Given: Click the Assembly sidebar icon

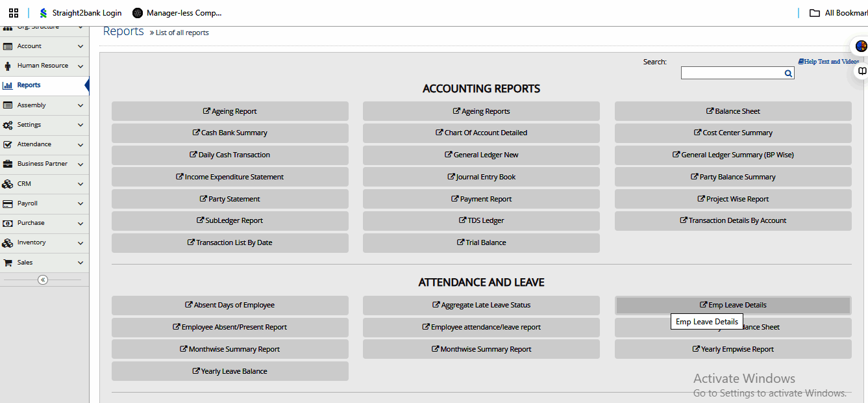Looking at the screenshot, I should (8, 105).
